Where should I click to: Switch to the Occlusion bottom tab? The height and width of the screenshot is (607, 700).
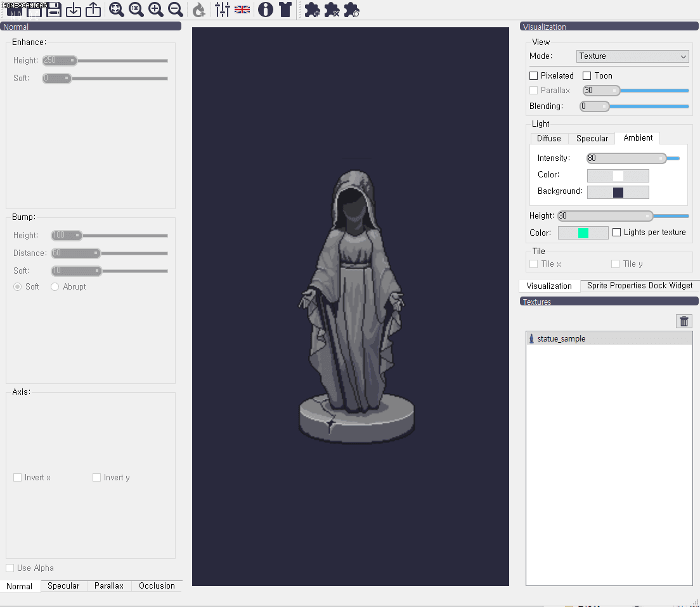(157, 585)
